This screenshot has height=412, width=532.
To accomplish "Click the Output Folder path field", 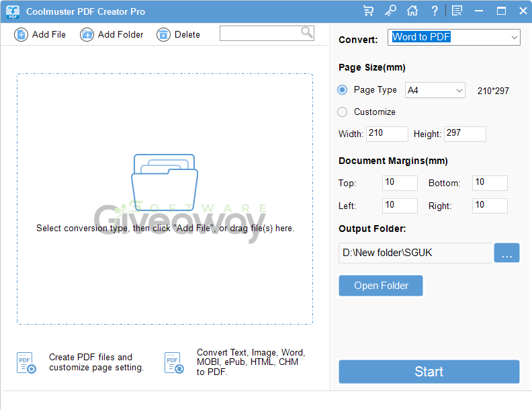I will pos(416,253).
